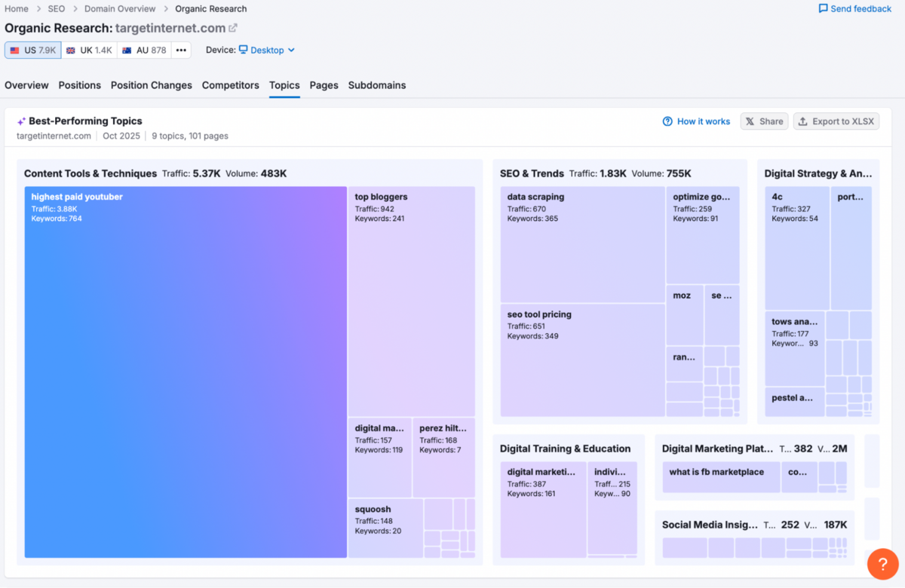905x588 pixels.
Task: Click the moz topic tile
Action: click(685, 315)
